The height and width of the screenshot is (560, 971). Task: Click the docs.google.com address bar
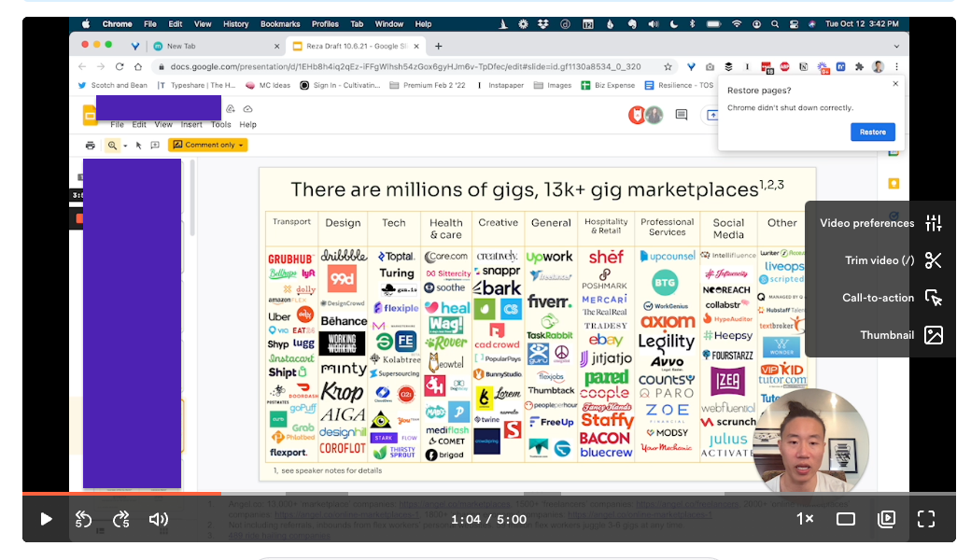point(405,66)
